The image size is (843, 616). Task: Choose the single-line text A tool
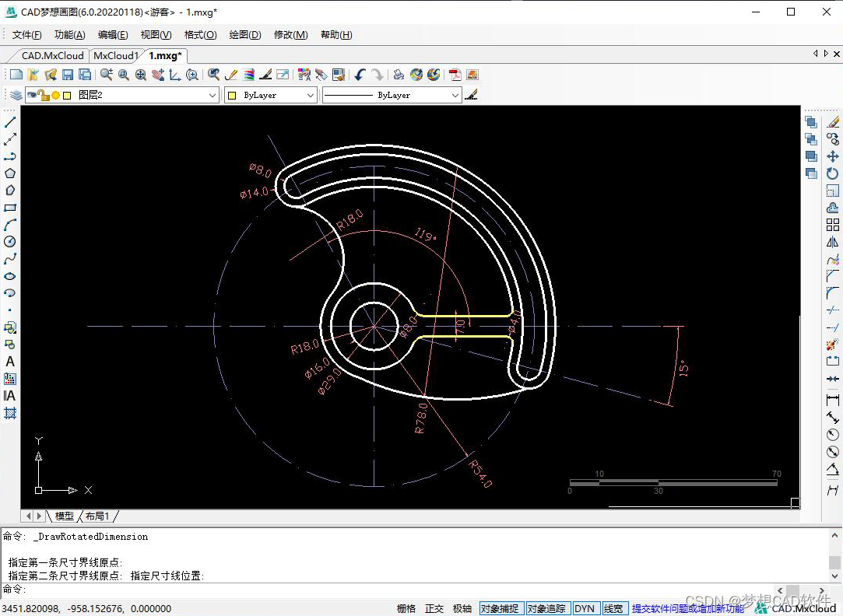[x=9, y=362]
